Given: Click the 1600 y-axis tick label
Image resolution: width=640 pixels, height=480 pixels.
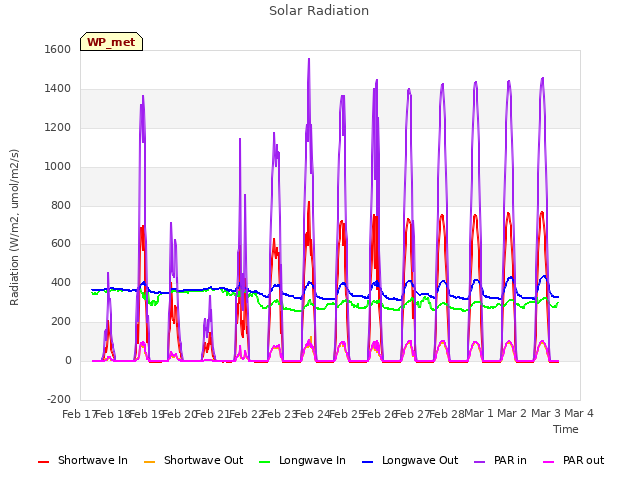Looking at the screenshot, I should click(58, 49).
